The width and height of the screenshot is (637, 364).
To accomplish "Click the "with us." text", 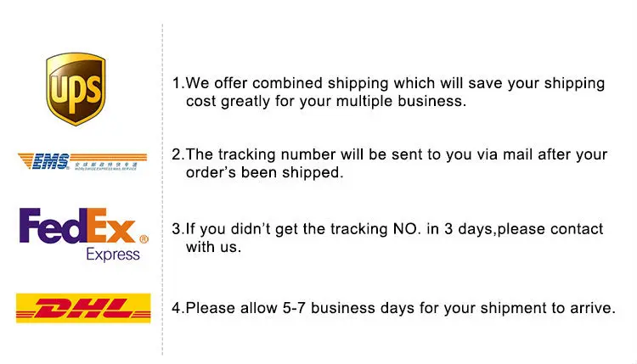I will tap(214, 247).
